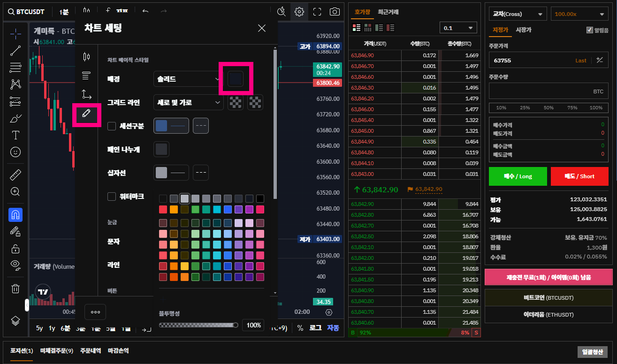This screenshot has width=617, height=364.
Task: Click the 매수 / Long button
Action: (x=518, y=176)
